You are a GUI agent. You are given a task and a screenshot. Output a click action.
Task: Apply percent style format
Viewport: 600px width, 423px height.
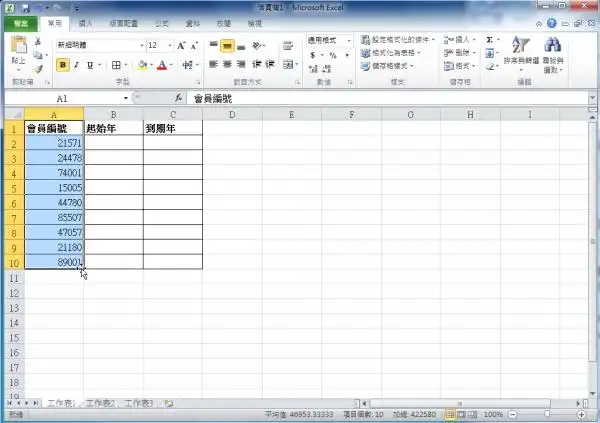point(333,56)
